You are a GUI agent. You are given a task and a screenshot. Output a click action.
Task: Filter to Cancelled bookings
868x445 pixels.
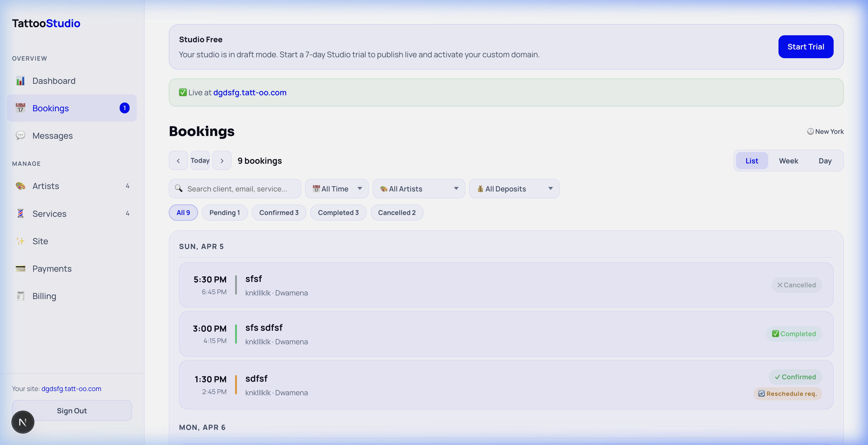397,212
